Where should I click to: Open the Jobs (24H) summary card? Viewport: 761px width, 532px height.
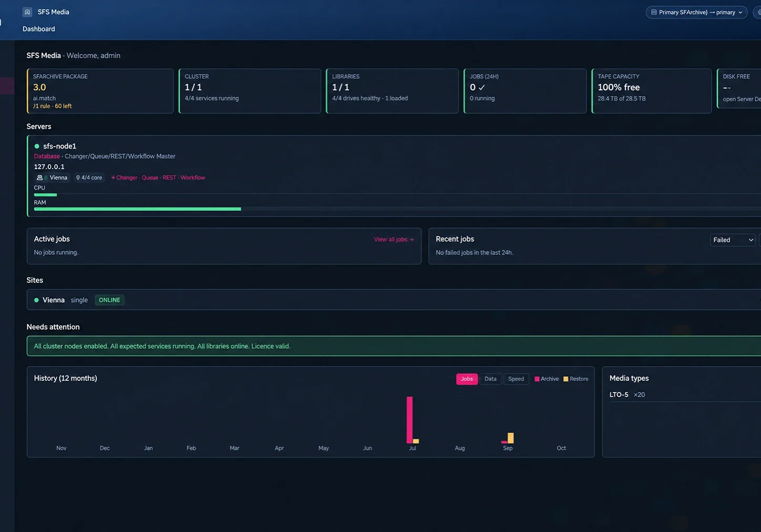(x=525, y=91)
